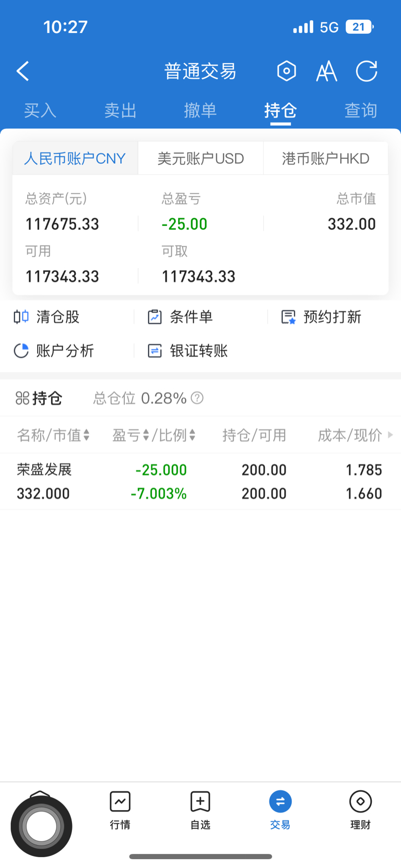Refresh holdings with the circular arrow
Image resolution: width=401 pixels, height=868 pixels.
367,71
